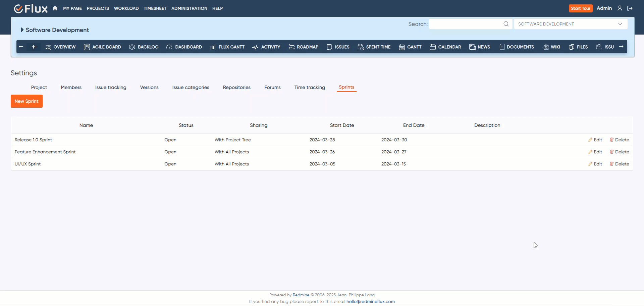The height and width of the screenshot is (306, 644).
Task: Open the Calendar view icon
Action: click(x=433, y=47)
